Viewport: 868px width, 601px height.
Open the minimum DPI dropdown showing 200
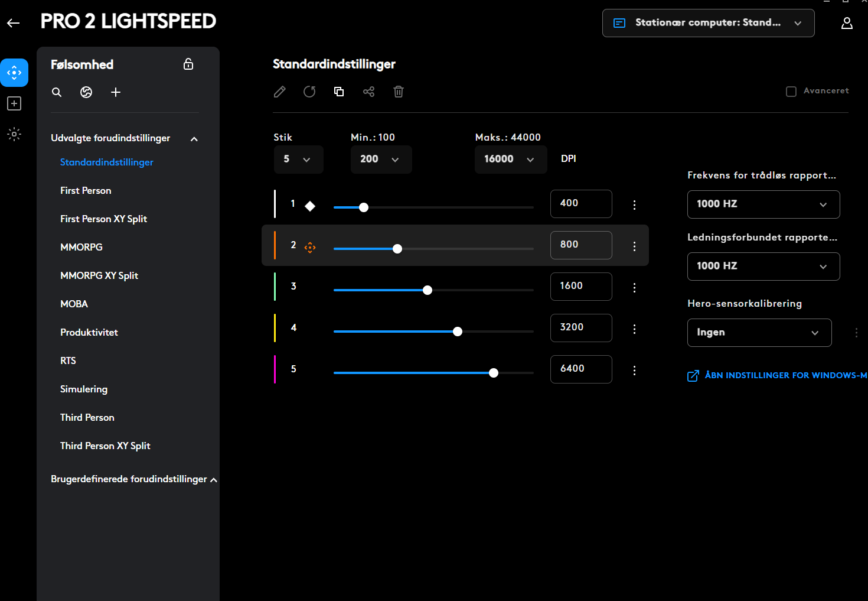(381, 160)
